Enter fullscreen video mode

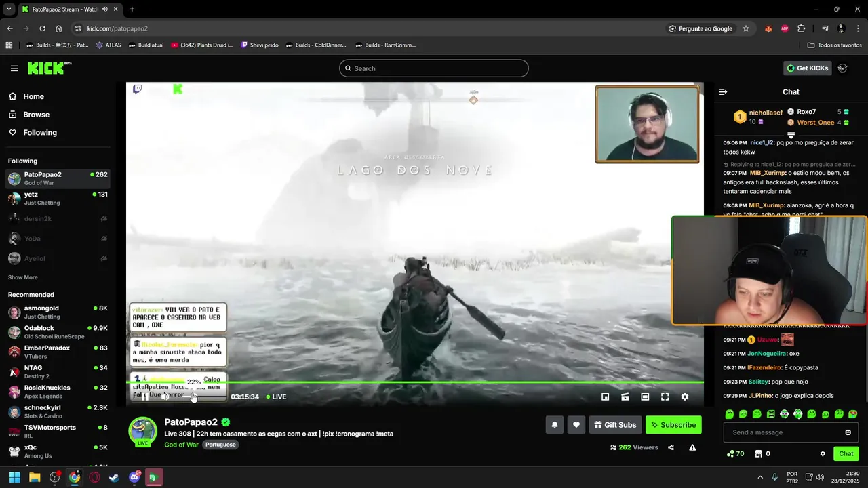coord(665,396)
